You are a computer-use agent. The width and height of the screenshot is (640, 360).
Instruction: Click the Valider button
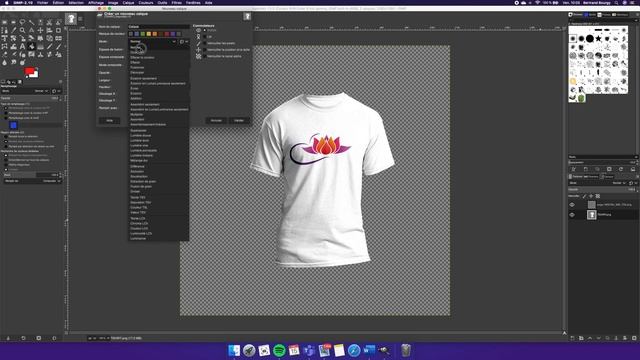[x=239, y=121]
